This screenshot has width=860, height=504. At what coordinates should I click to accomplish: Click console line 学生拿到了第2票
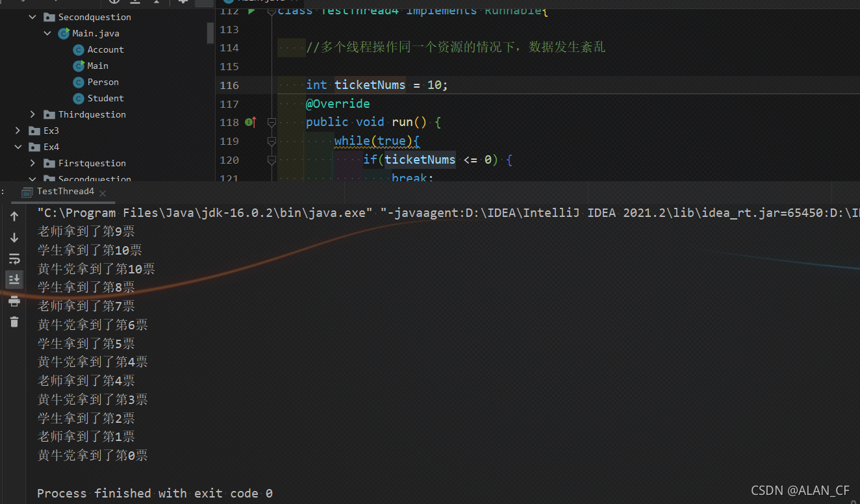pyautogui.click(x=86, y=418)
